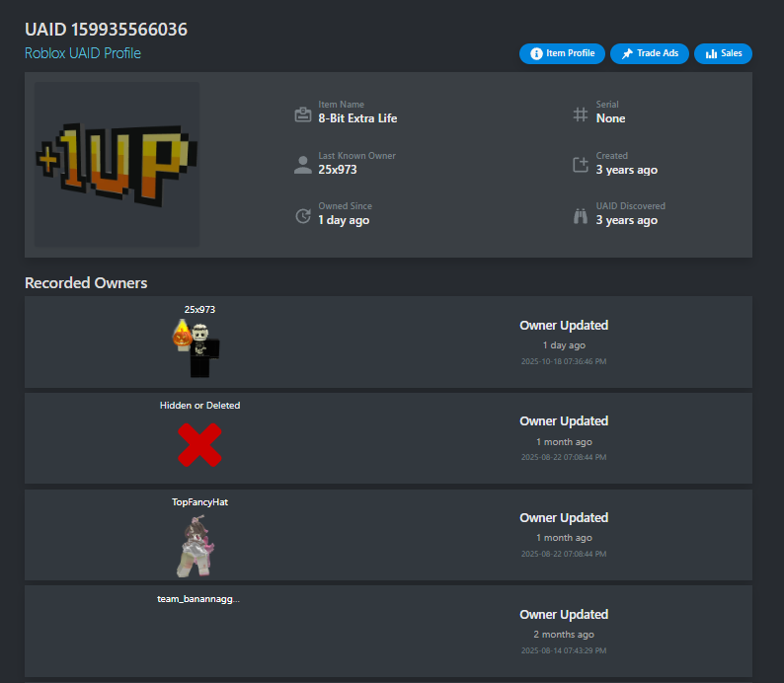784x683 pixels.
Task: Open the Item Profile button
Action: coord(562,53)
